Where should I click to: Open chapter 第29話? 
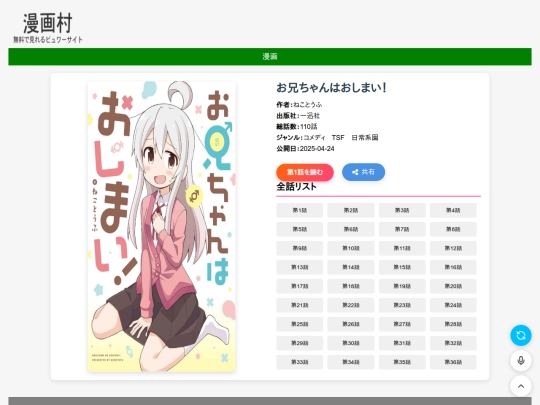(x=300, y=343)
